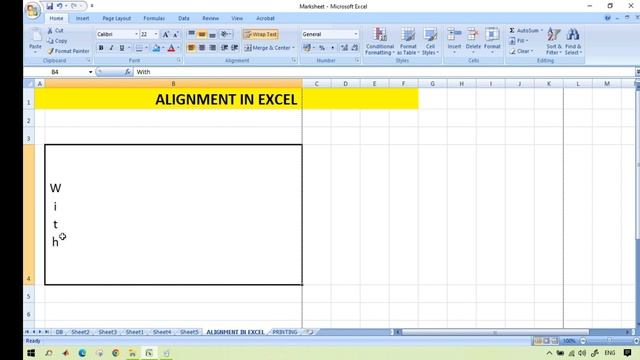The height and width of the screenshot is (360, 640).
Task: Activate the Format Painter brush
Action: pyautogui.click(x=68, y=51)
